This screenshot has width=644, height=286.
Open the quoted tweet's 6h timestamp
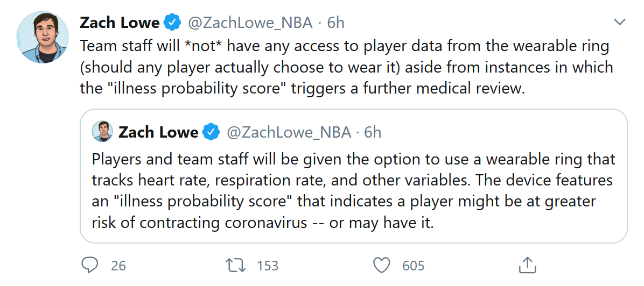(373, 132)
